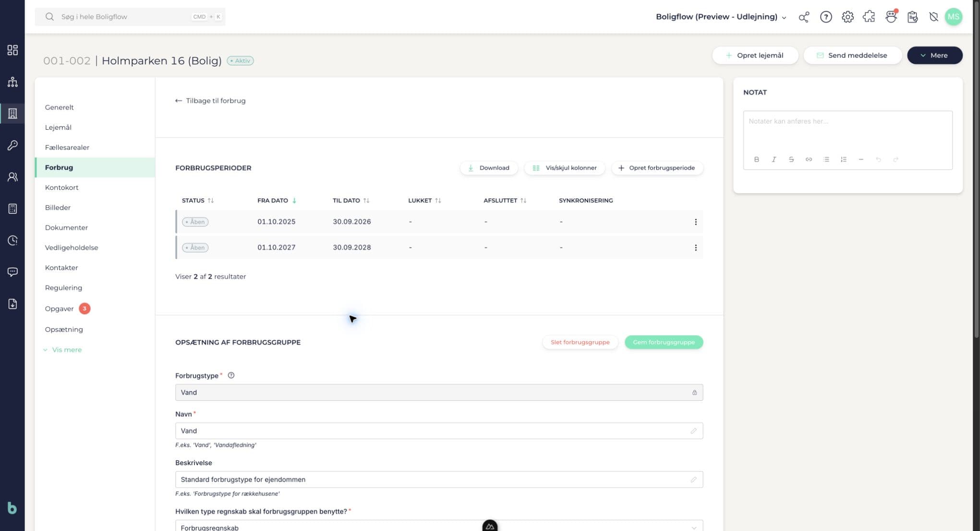Open the chat messages icon in sidebar
980x531 pixels.
click(12, 272)
